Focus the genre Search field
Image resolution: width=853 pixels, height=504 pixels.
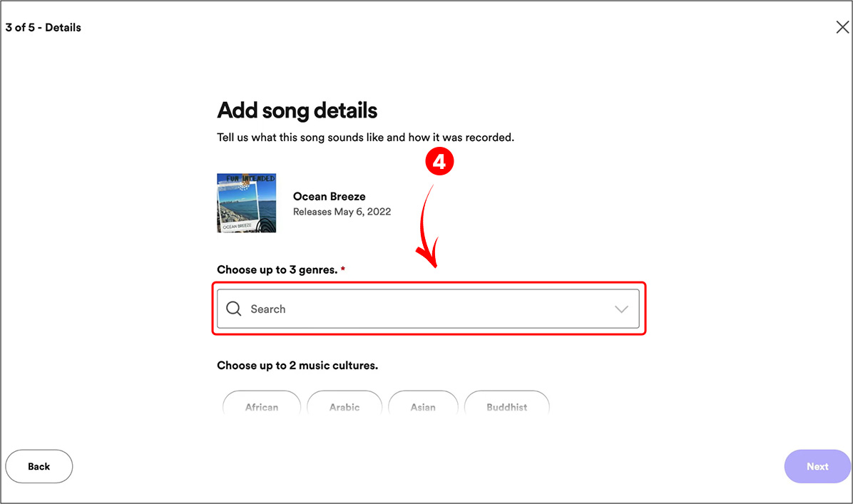(428, 309)
